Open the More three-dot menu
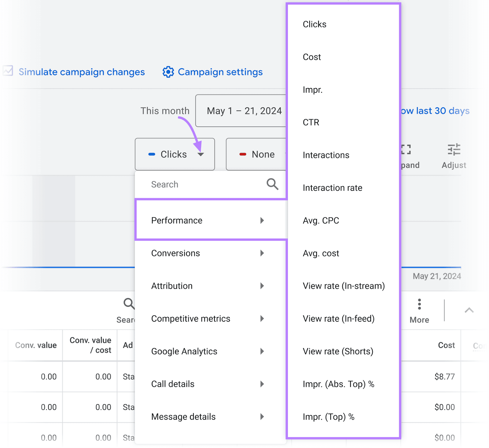The width and height of the screenshot is (489, 448). coord(419,304)
